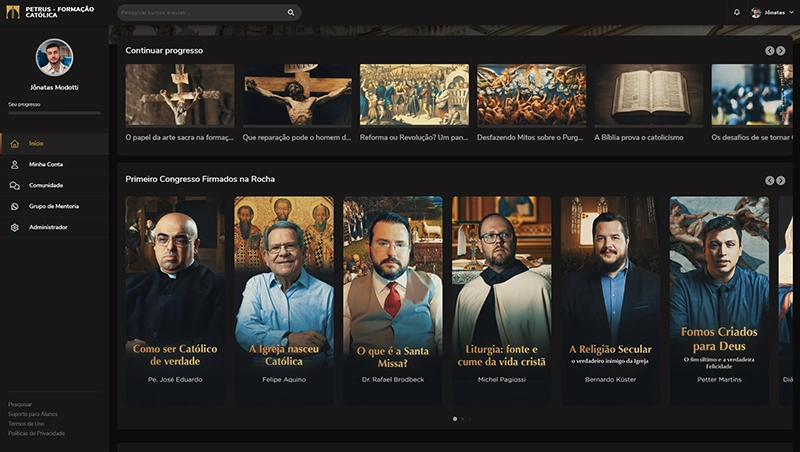The width and height of the screenshot is (800, 452).
Task: Open Termos de Uso link
Action: tap(26, 424)
